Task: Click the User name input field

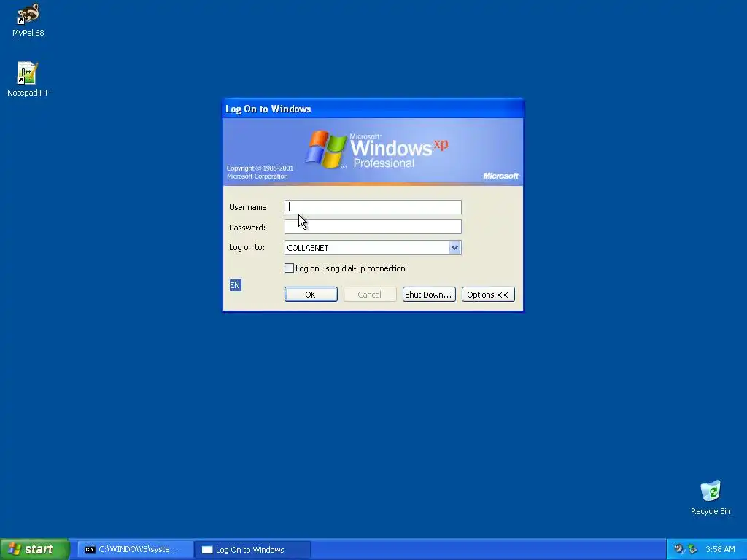Action: pyautogui.click(x=373, y=206)
